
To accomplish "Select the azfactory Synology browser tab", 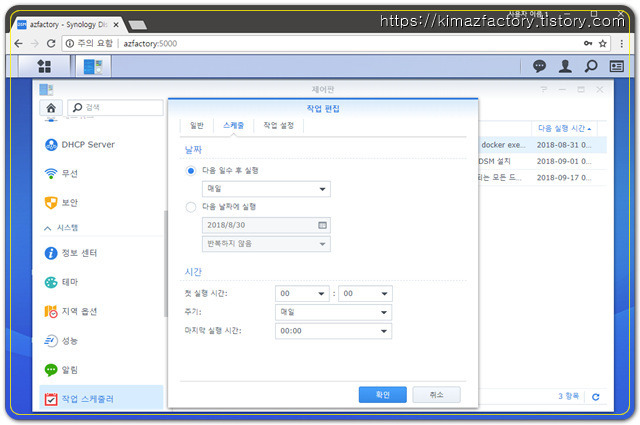I will (68, 24).
